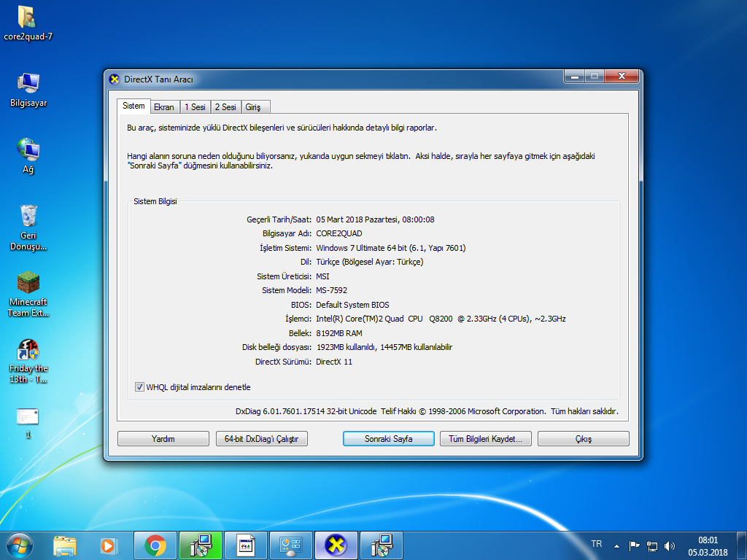Select the rightmost installer taskbar icon
Image resolution: width=747 pixels, height=560 pixels.
coord(381,545)
